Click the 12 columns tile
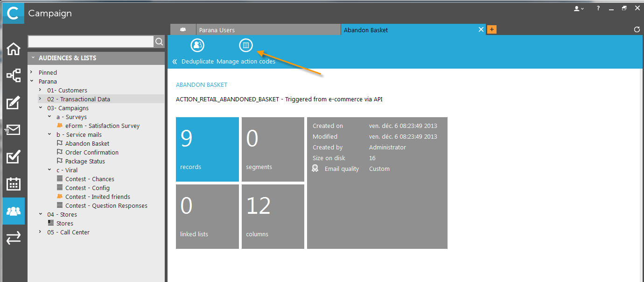The height and width of the screenshot is (282, 644). [x=273, y=217]
